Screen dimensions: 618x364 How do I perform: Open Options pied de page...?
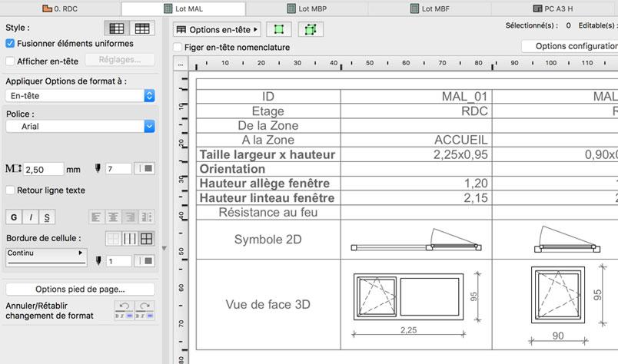tap(80, 290)
